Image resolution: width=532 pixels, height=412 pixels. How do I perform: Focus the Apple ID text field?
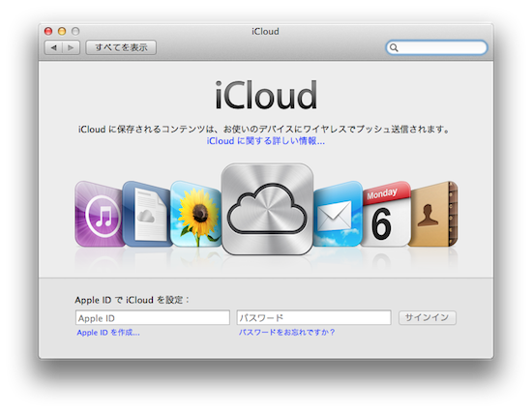click(x=153, y=317)
